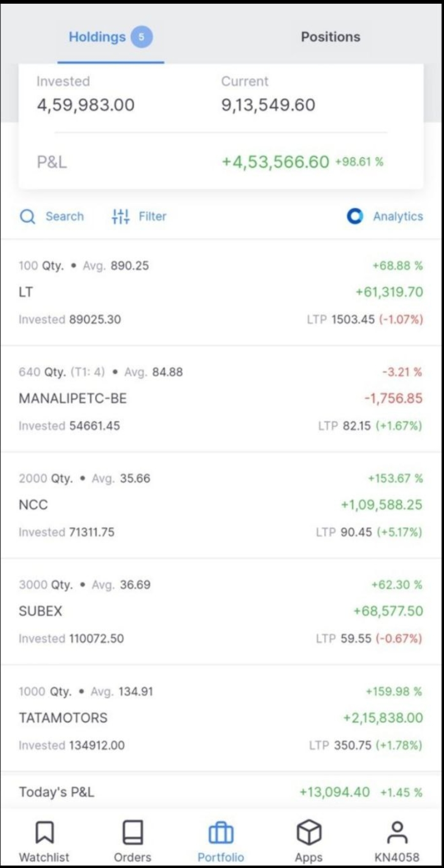Image resolution: width=444 pixels, height=868 pixels.
Task: Click the Holdings count badge showing 5
Action: pyautogui.click(x=141, y=37)
